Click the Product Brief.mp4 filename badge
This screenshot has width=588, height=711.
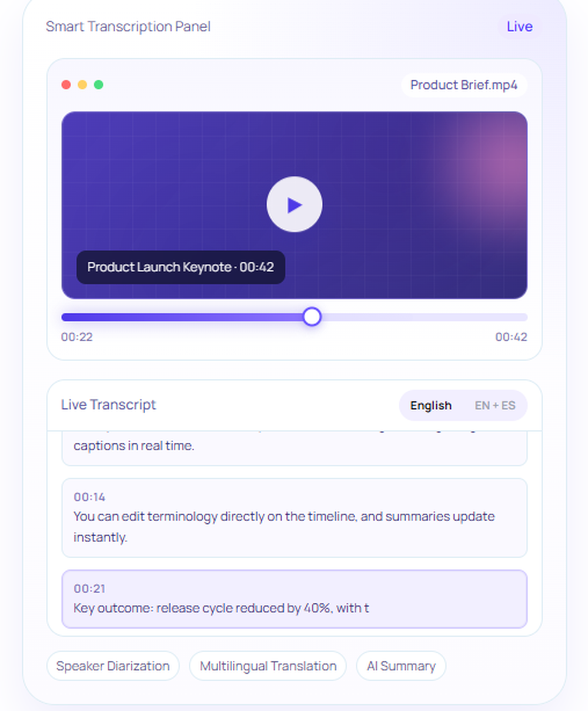463,85
